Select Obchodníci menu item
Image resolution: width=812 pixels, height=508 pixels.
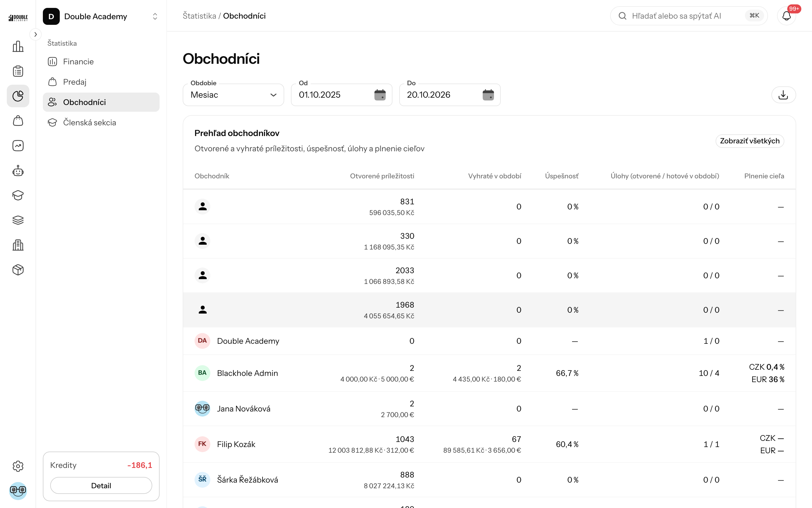[101, 102]
